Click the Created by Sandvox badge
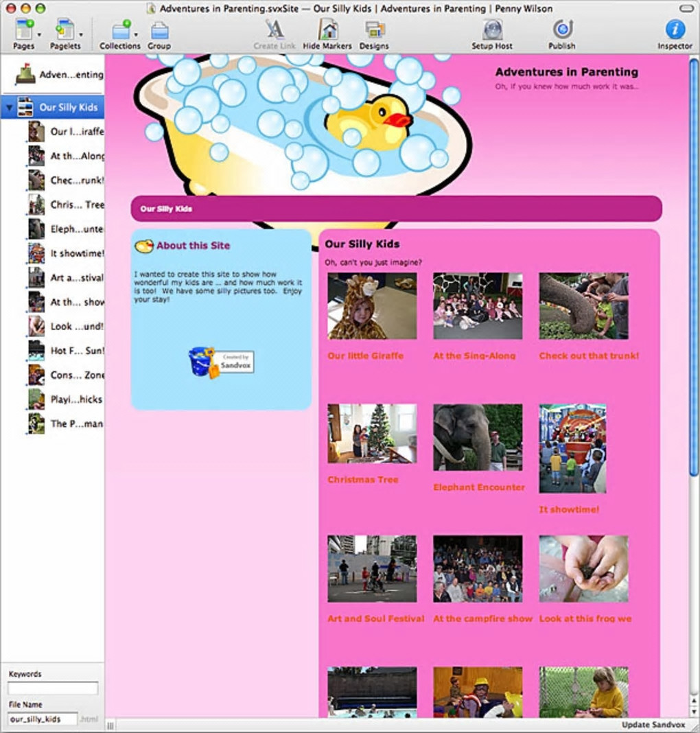Viewport: 700px width, 733px height. 221,362
